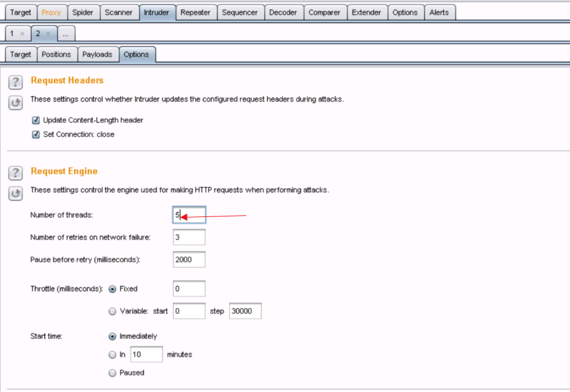Open Intruder Payloads sub-tab

[98, 54]
